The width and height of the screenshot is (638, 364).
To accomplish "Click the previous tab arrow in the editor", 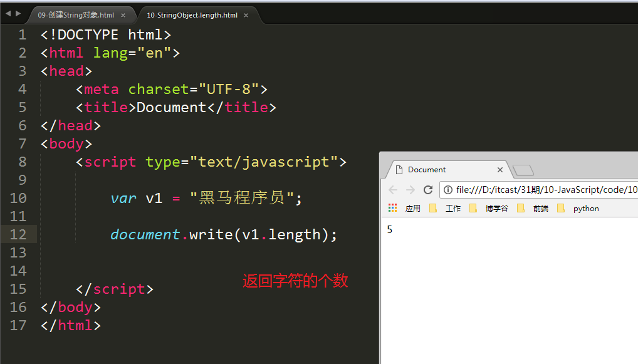I will coord(8,13).
